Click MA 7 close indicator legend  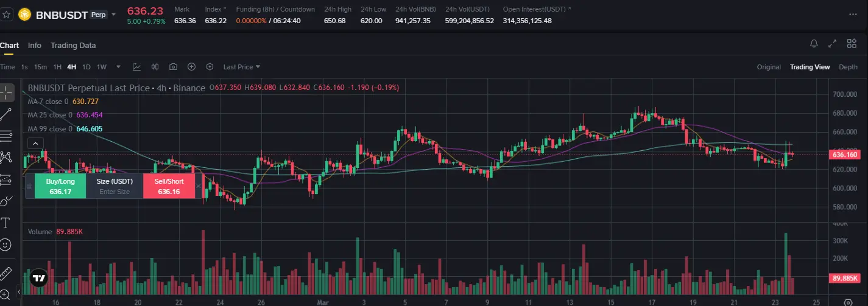(63, 102)
